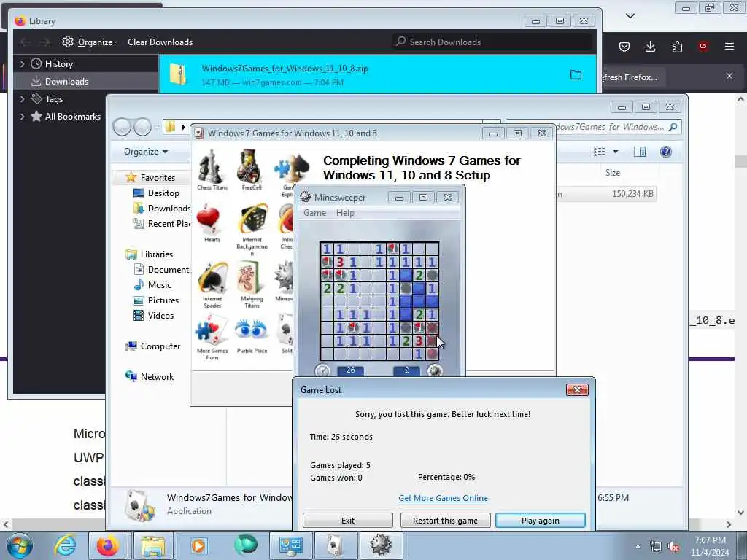Select Libraries in Explorer navigation
The height and width of the screenshot is (560, 747).
(156, 254)
